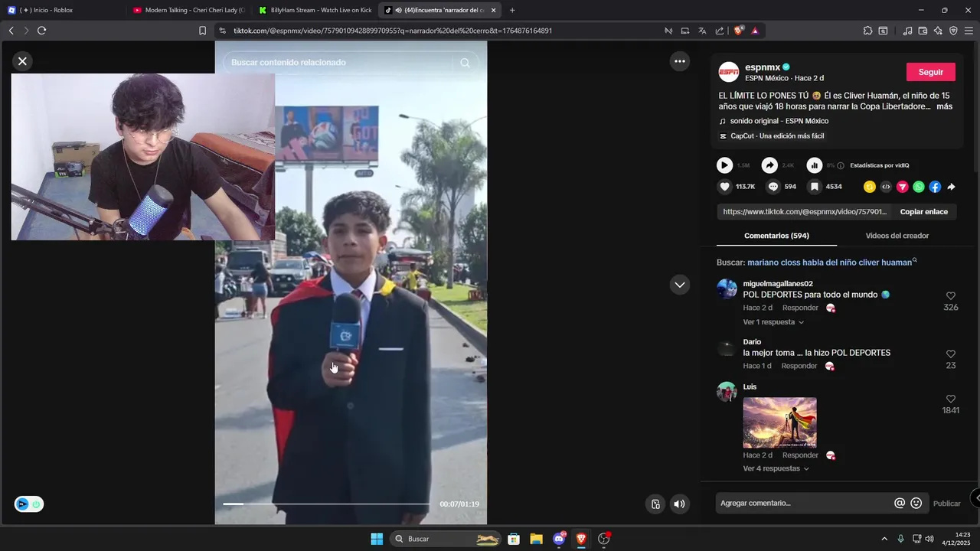Click the auto-scroll icon beside volume button
Image resolution: width=980 pixels, height=551 pixels.
[655, 504]
